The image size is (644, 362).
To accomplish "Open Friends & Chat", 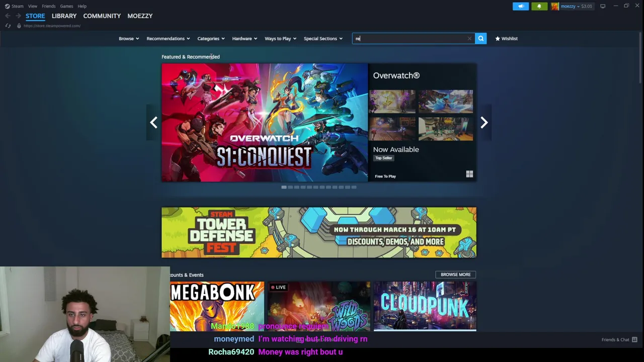I will coord(619,340).
